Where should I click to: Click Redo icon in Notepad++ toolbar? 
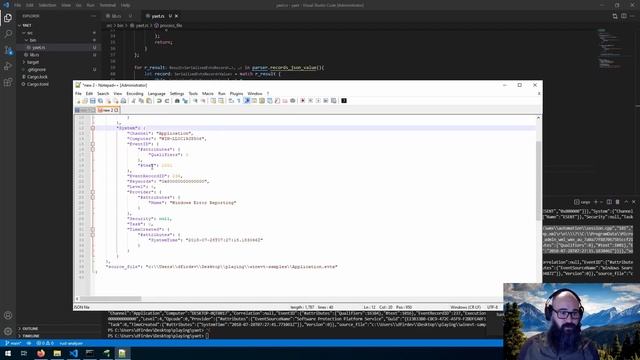(167, 101)
